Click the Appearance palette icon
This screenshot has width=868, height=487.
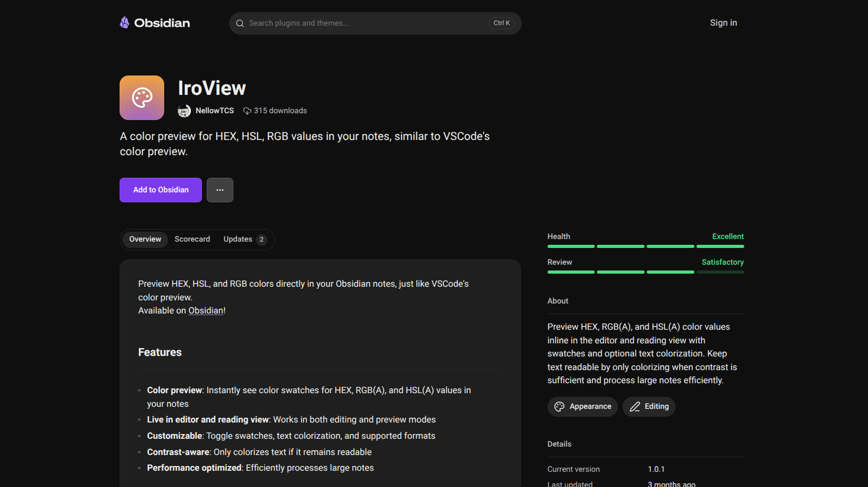(x=560, y=407)
